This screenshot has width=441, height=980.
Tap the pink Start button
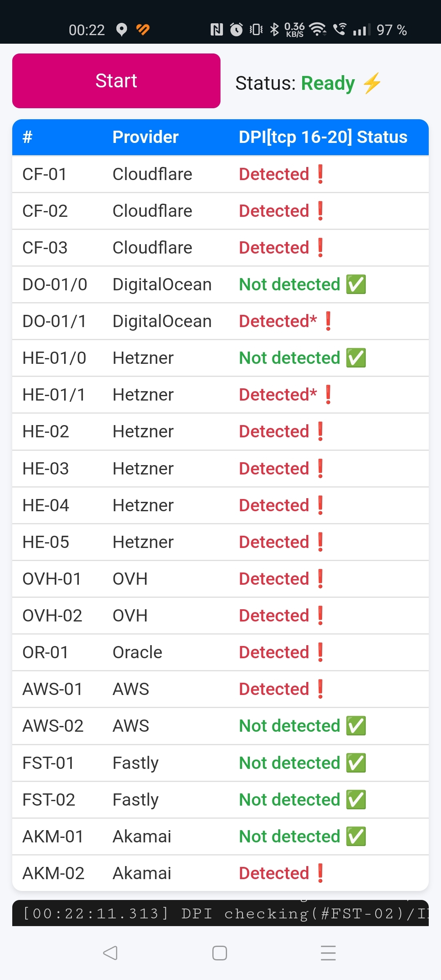click(x=116, y=81)
